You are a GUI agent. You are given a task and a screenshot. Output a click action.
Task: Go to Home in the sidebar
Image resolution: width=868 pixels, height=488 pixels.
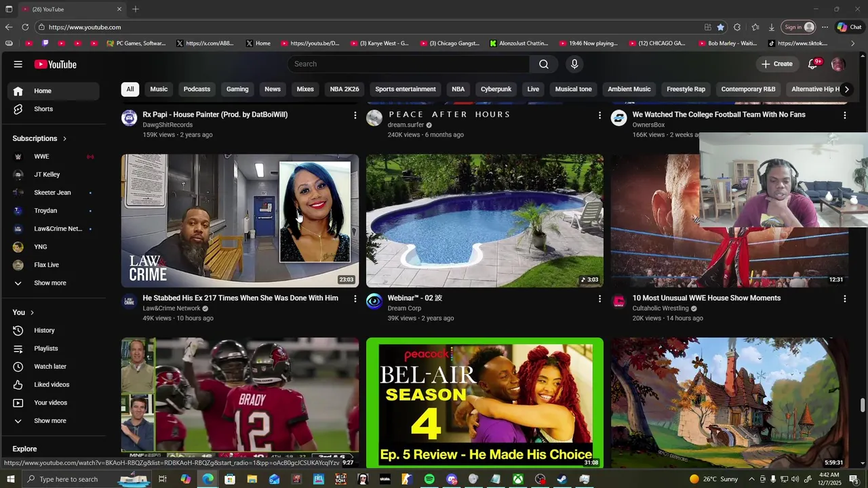click(x=54, y=91)
